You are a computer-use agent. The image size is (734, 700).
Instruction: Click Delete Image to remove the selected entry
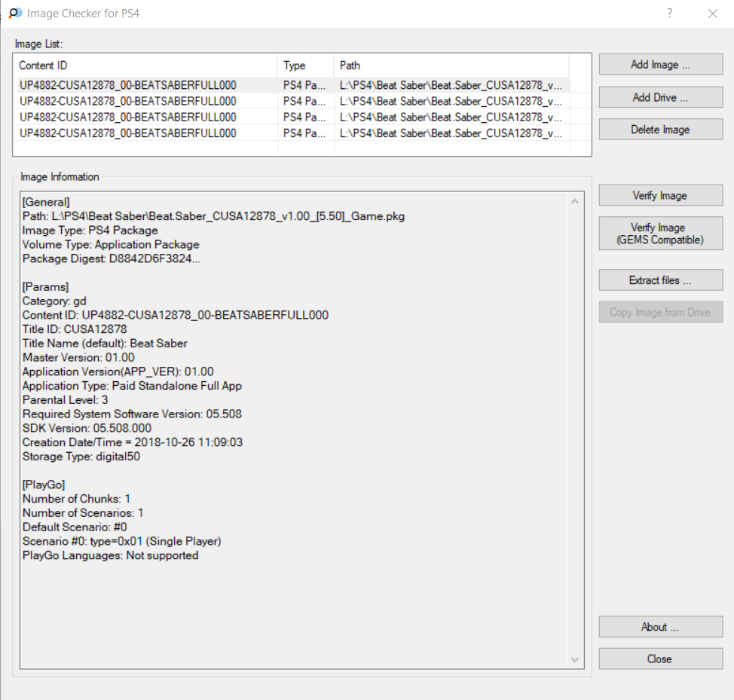tap(660, 130)
